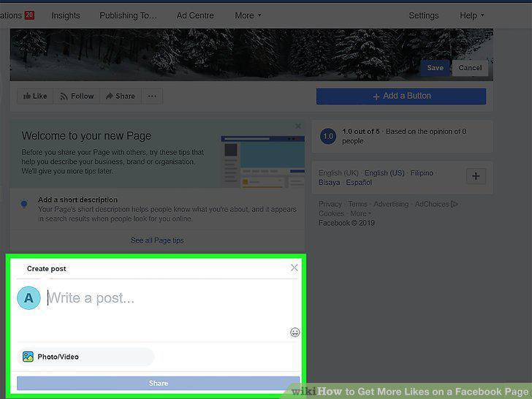Click the Page preview illustration in the welcome panel
Screen dimensions: 532x399
(x=263, y=161)
